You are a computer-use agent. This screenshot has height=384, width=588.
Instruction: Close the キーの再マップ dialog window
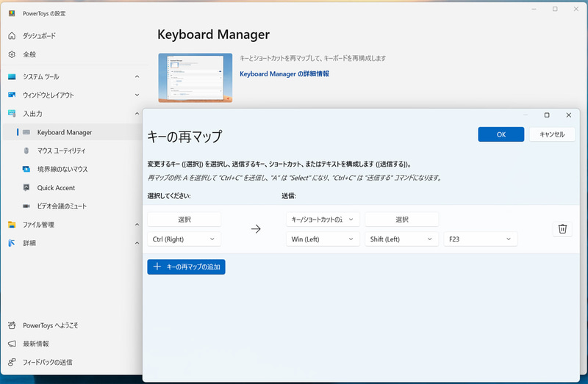point(568,115)
